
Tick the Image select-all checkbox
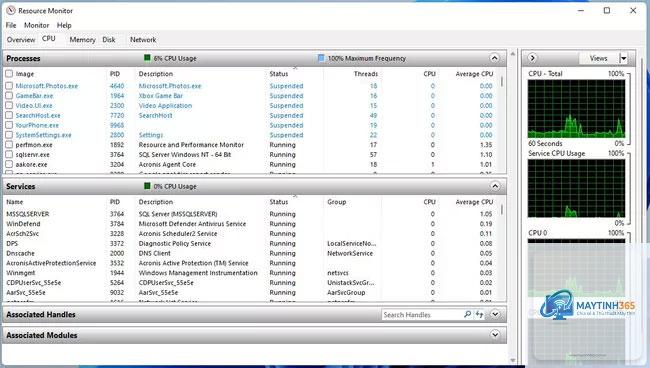coord(9,74)
